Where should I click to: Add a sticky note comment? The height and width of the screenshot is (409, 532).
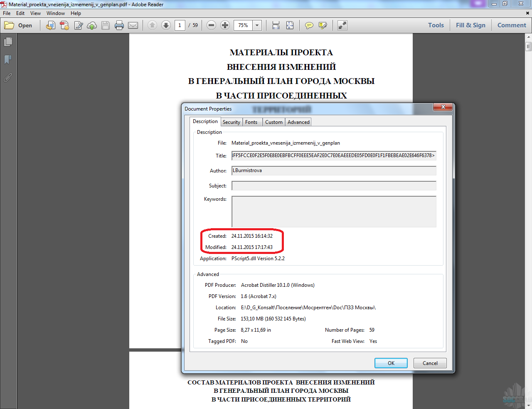coord(309,25)
